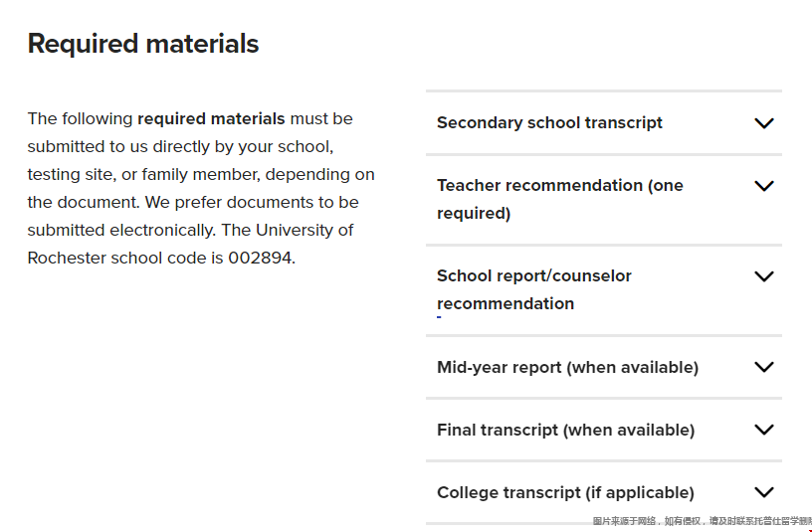Expand Teacher recommendation (one required) title
Viewport: 812px width, 532px height.
point(559,199)
